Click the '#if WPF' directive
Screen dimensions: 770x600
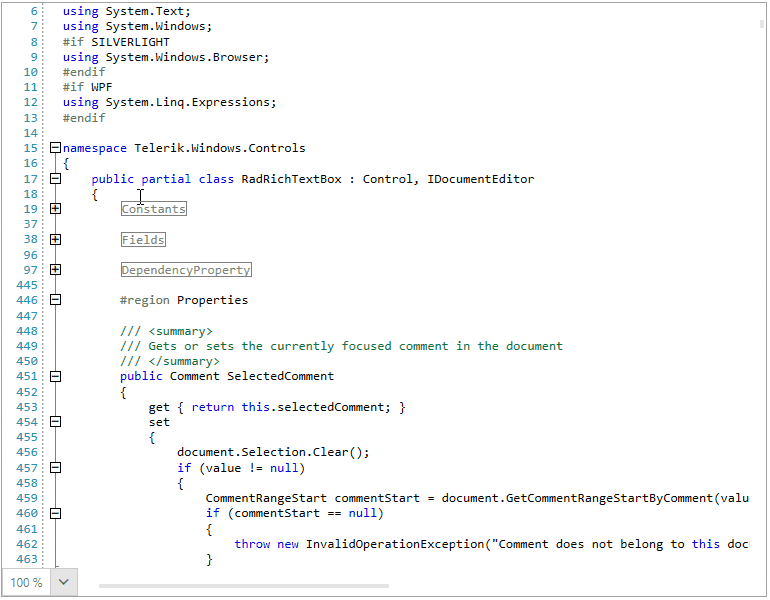tap(87, 87)
